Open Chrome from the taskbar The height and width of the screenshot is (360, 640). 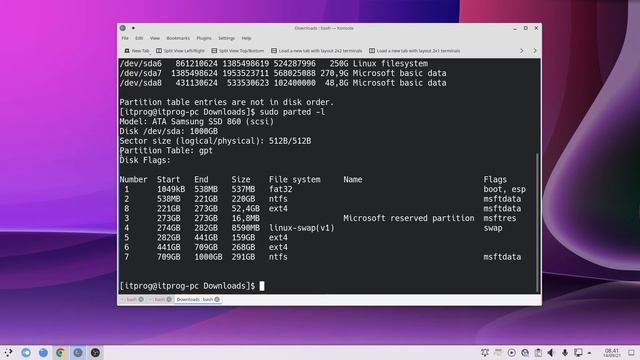(x=60, y=353)
